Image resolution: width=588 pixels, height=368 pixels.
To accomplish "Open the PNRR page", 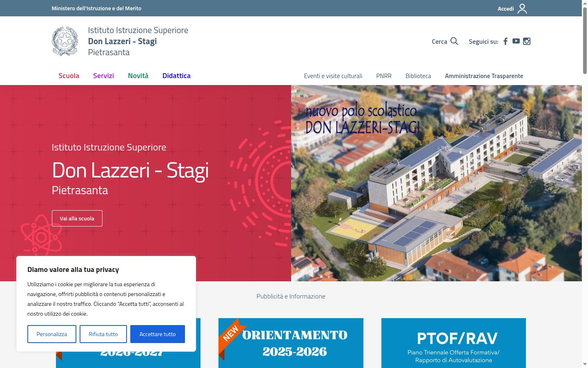I will pos(384,76).
